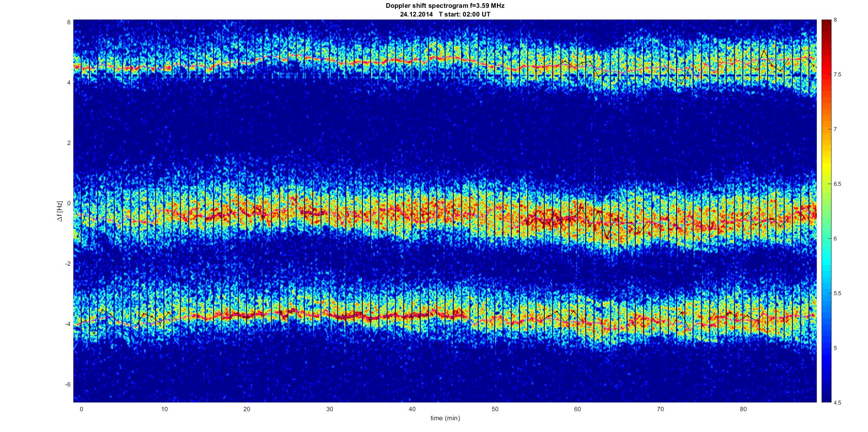Click the colorbar tick label "7.5"
The image size is (868, 432).
point(837,75)
